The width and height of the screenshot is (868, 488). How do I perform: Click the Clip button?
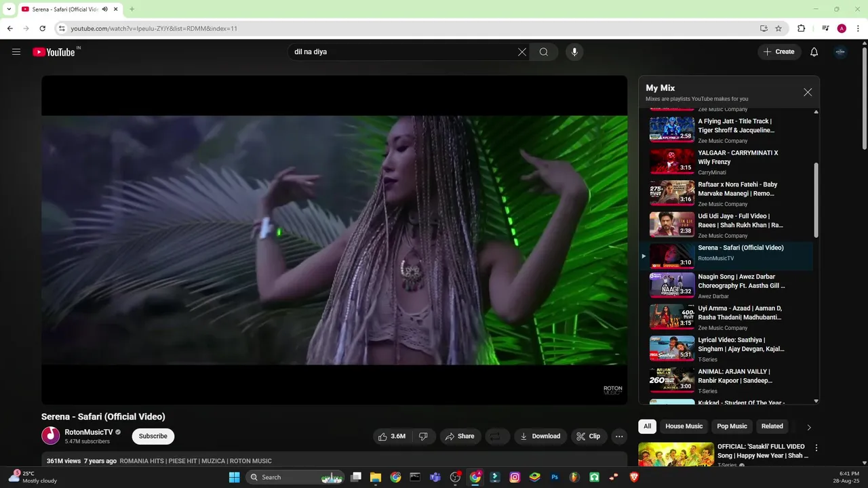click(589, 436)
